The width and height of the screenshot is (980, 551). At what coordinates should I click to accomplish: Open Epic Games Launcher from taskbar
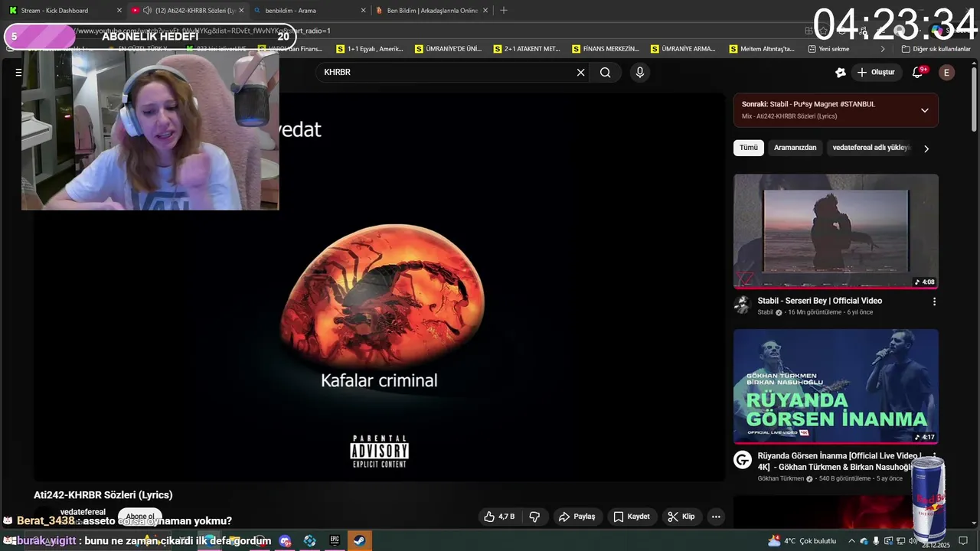[335, 540]
